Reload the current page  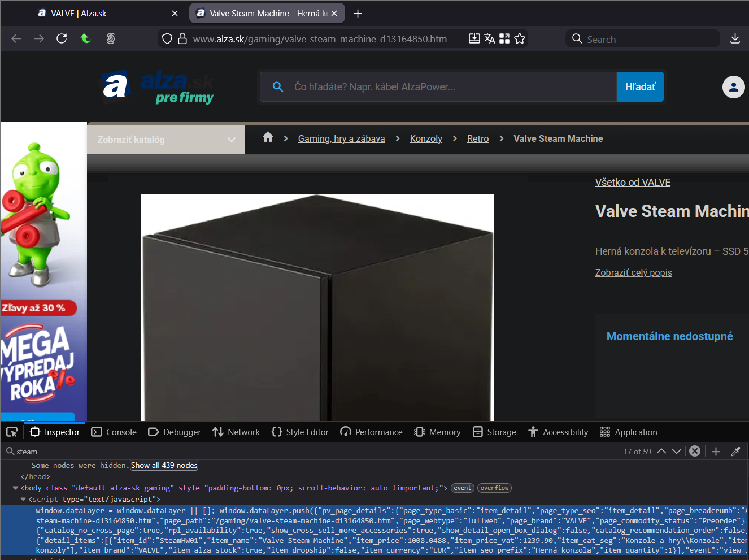pos(62,38)
